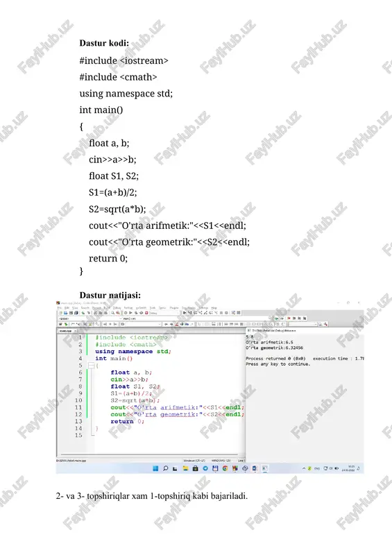Open the Help menu

point(214,308)
